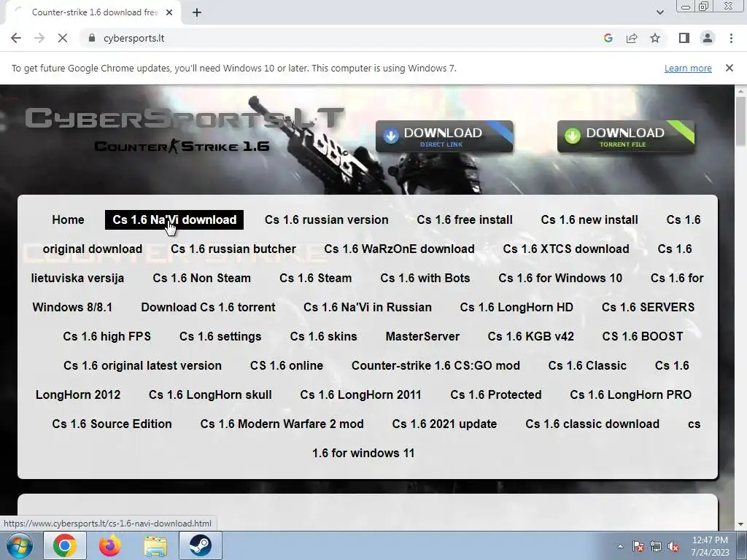This screenshot has height=560, width=747.
Task: Open Windows Explorer from the taskbar
Action: [x=156, y=545]
